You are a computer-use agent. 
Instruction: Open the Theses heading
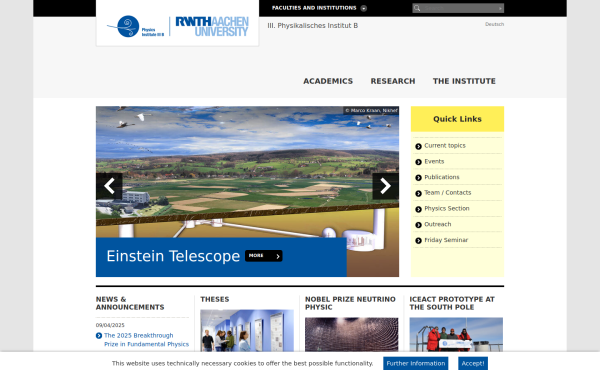point(215,299)
